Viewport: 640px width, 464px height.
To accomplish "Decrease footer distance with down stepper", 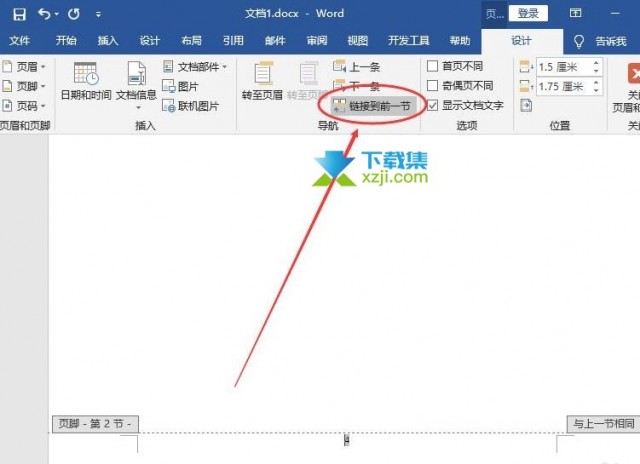I will (596, 90).
